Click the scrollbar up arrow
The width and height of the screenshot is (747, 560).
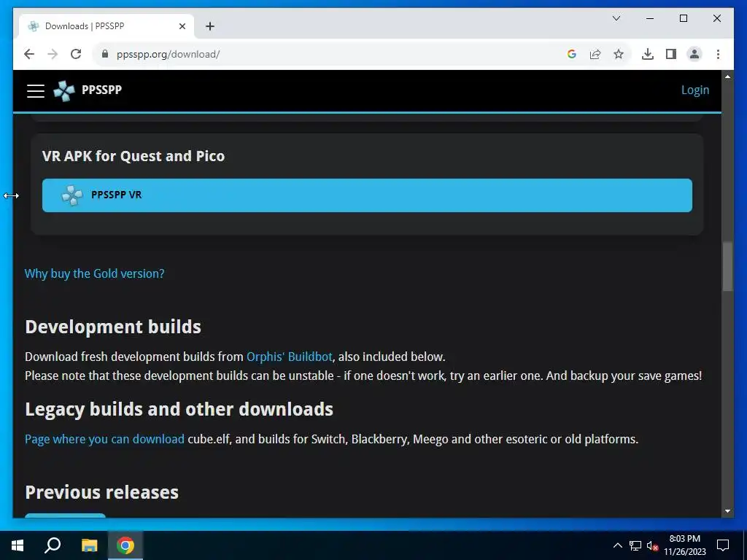tap(727, 77)
